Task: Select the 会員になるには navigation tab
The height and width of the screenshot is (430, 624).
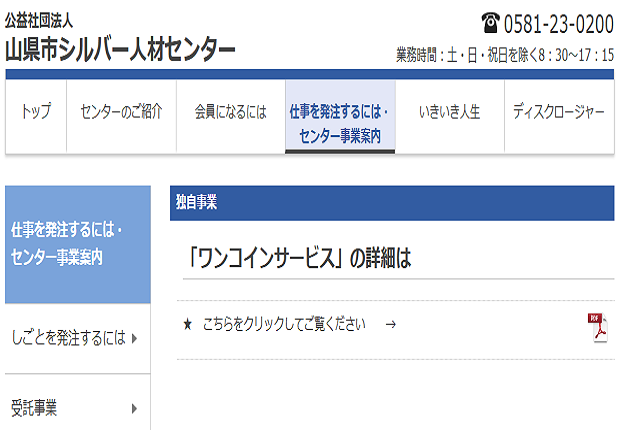Action: pos(230,112)
